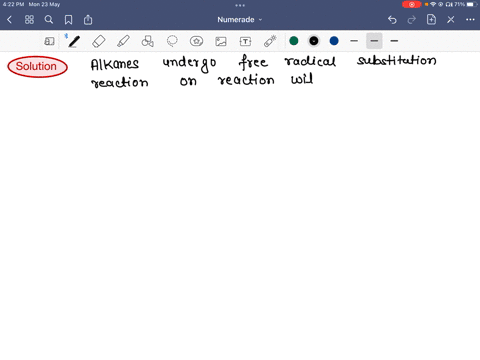Open the search tool
Image resolution: width=480 pixels, height=360 pixels.
point(49,20)
